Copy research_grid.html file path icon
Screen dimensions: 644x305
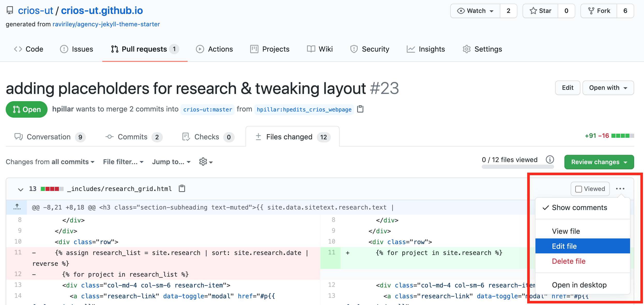(182, 189)
